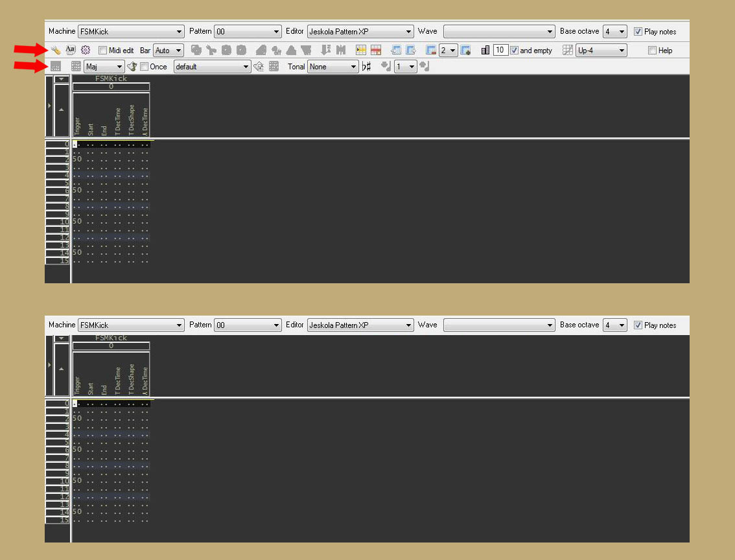Enable the Midi edit checkbox
735x560 pixels.
coord(102,50)
